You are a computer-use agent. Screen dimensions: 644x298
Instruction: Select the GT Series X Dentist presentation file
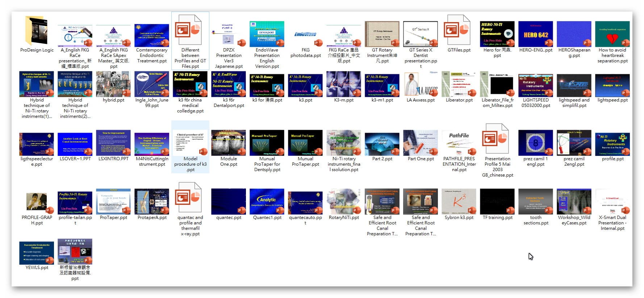[421, 34]
